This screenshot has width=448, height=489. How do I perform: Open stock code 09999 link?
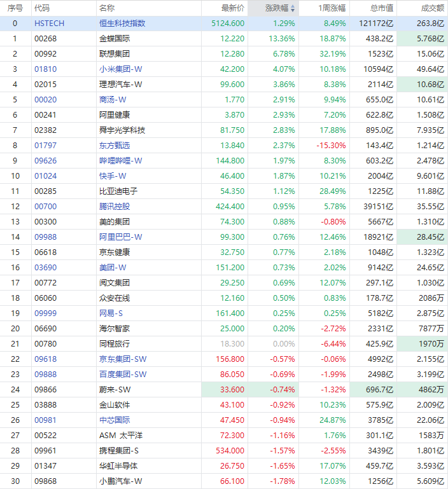tap(46, 313)
